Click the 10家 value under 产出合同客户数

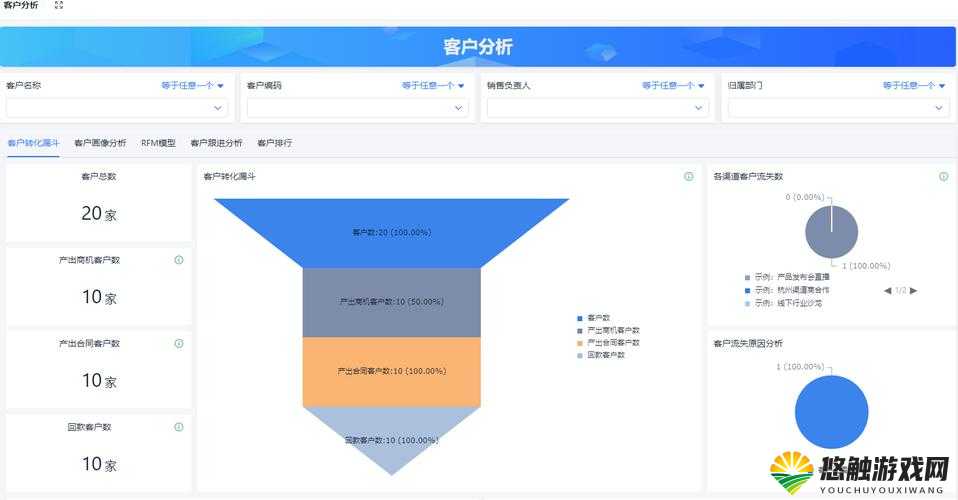(x=99, y=381)
